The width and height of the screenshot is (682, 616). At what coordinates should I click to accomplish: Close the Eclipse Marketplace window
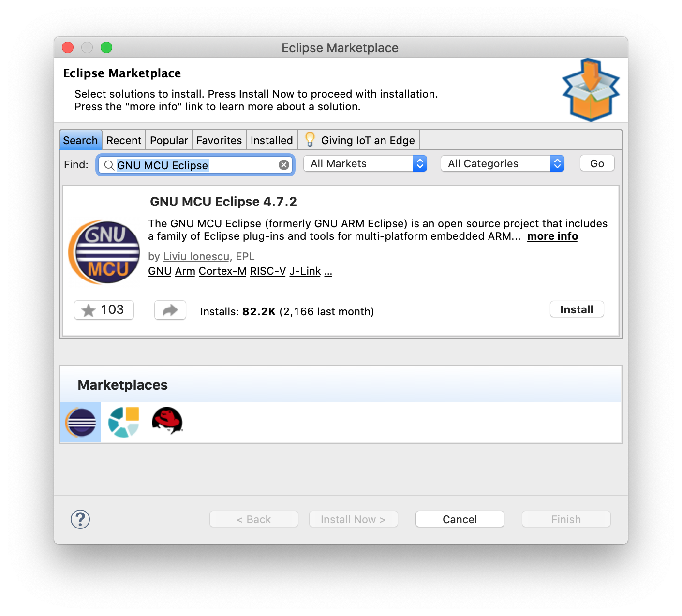[x=68, y=47]
